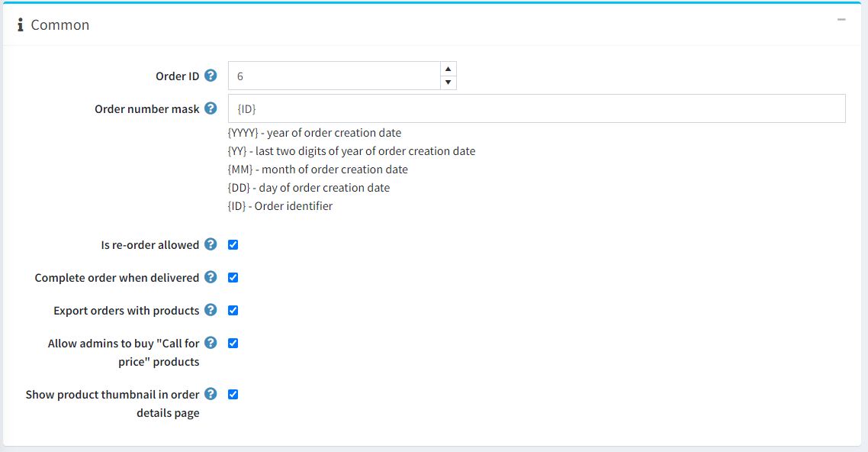Focus the Order number mask text field
The height and width of the screenshot is (452, 868).
(536, 109)
